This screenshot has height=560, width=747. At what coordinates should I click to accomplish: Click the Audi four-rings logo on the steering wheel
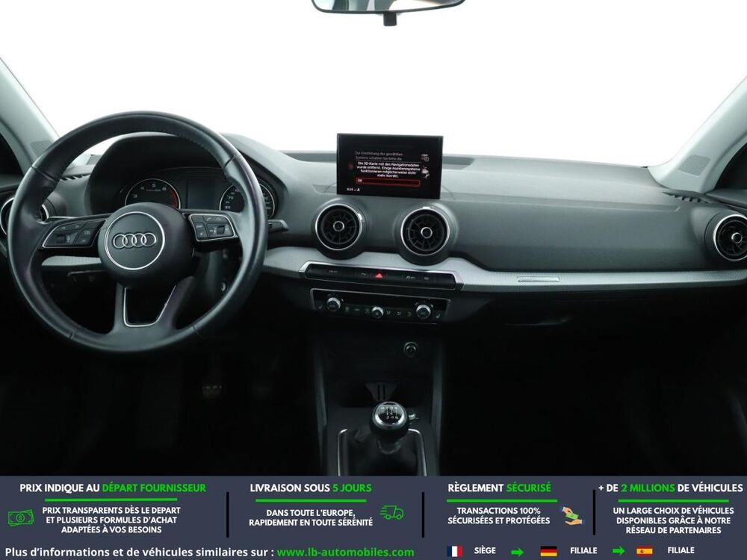134,240
